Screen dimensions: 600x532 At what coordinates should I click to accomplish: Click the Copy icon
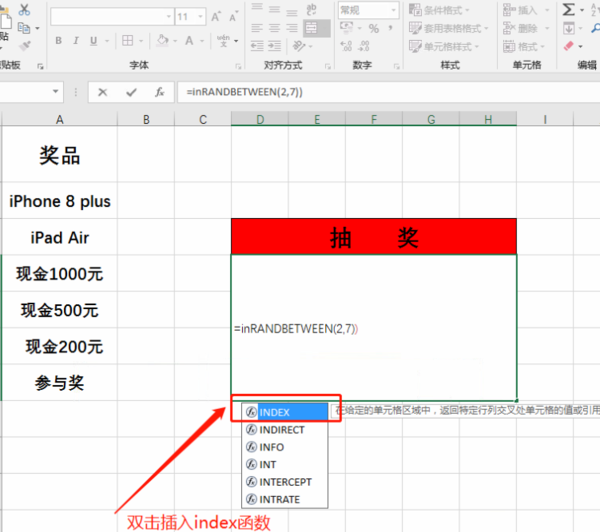tap(24, 28)
